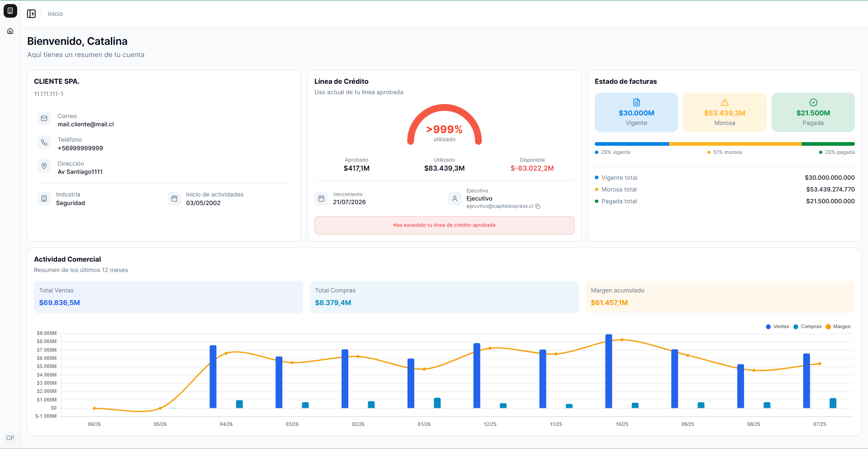Click the Dirección location pin icon

pos(44,166)
